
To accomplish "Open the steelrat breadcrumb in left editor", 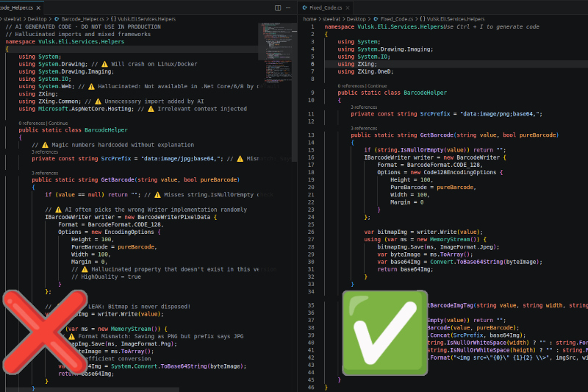I will click(12, 19).
